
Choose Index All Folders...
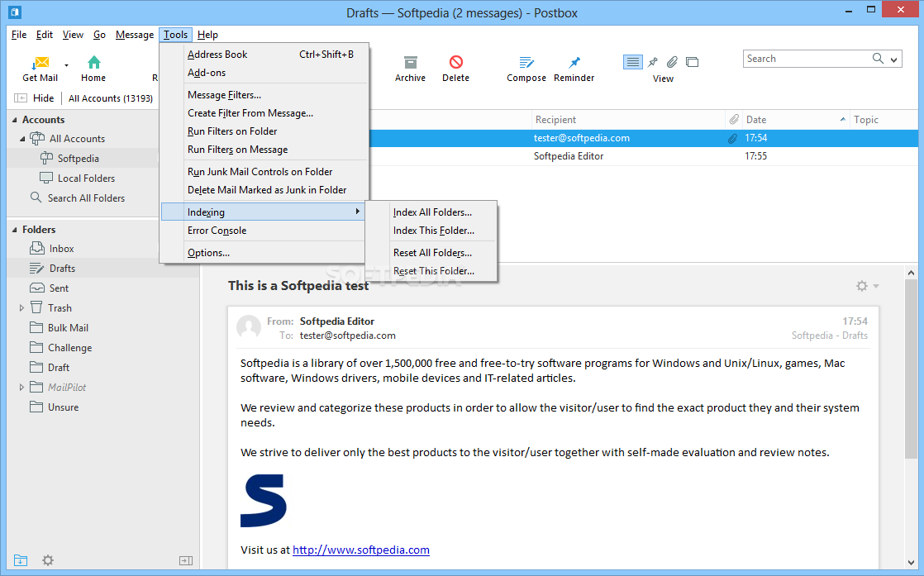coord(431,212)
